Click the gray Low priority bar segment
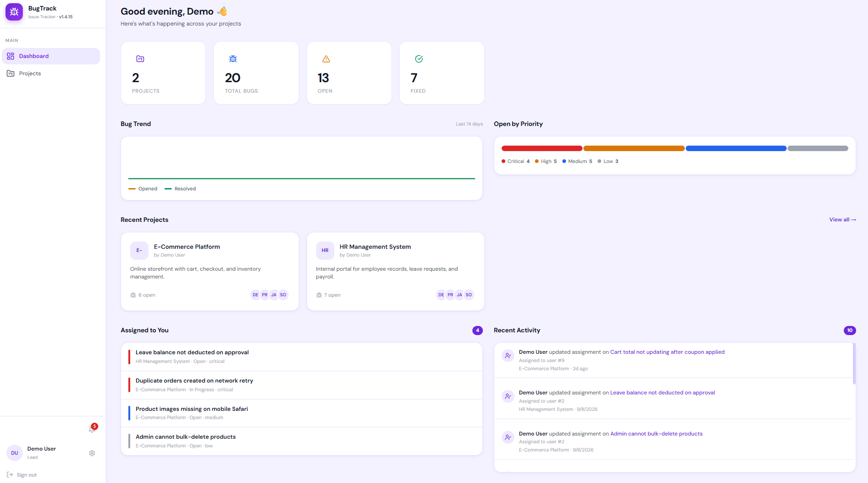 tap(818, 148)
